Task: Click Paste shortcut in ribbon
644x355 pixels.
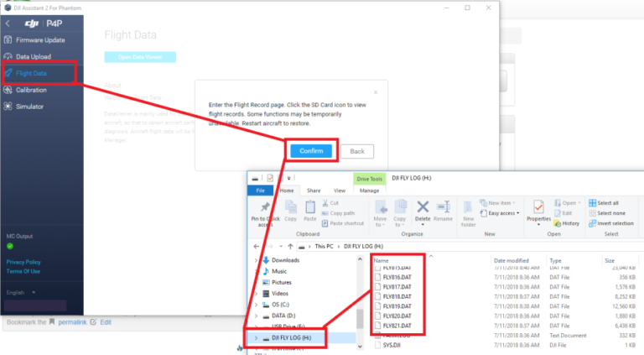Action: click(342, 223)
